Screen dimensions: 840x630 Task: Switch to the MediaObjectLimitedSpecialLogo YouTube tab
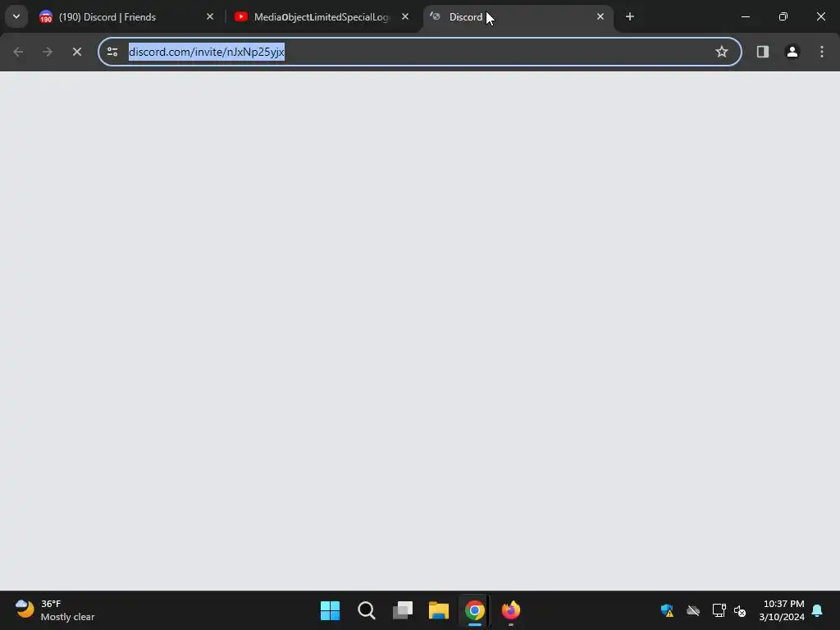click(322, 17)
